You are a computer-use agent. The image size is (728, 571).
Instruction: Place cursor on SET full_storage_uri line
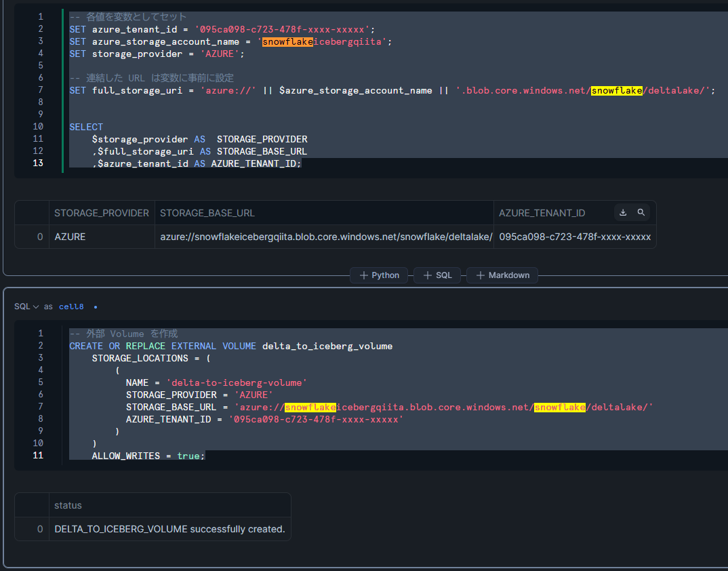pos(392,91)
